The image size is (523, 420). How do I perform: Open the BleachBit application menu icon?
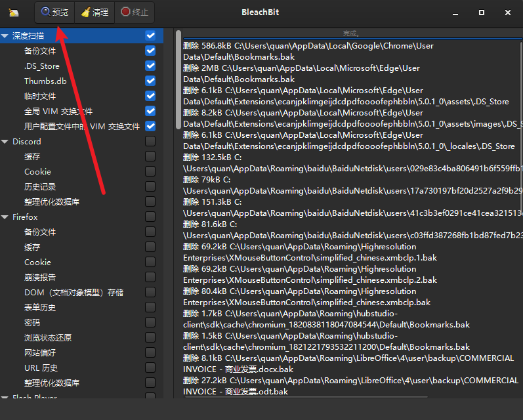click(14, 12)
